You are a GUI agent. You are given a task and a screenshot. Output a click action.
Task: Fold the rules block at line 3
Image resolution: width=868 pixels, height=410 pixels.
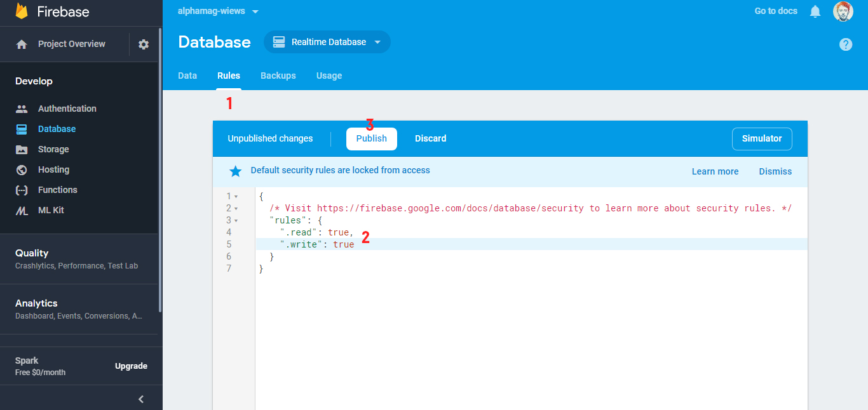pos(236,221)
